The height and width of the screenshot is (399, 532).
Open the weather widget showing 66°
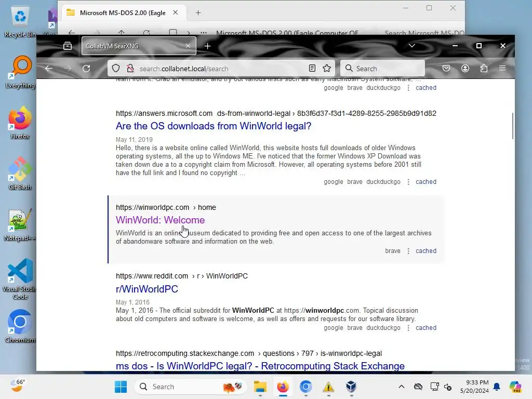pyautogui.click(x=17, y=386)
